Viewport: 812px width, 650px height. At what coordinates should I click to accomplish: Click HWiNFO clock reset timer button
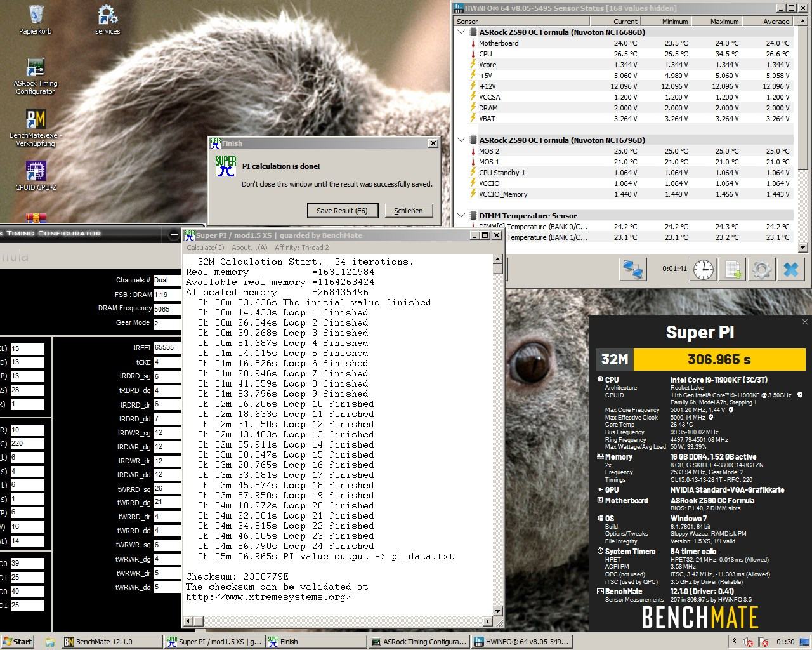(704, 269)
